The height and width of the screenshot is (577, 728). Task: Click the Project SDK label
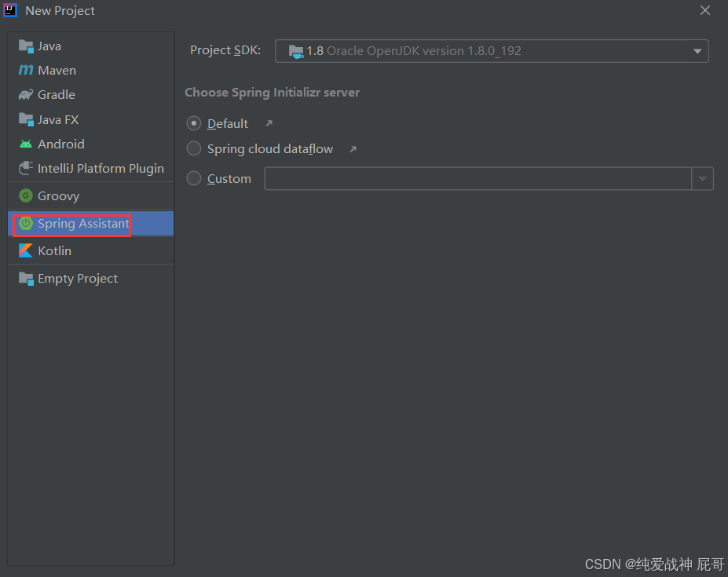point(225,50)
